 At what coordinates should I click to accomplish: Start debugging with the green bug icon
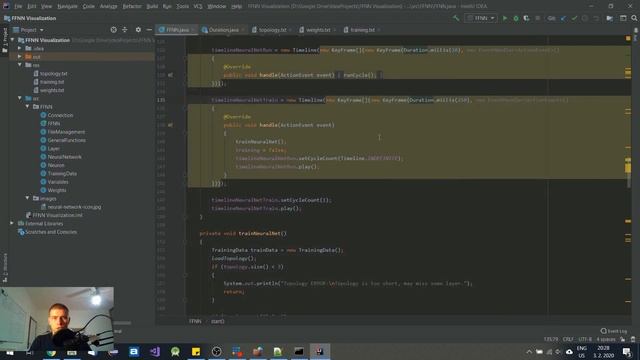[516, 18]
